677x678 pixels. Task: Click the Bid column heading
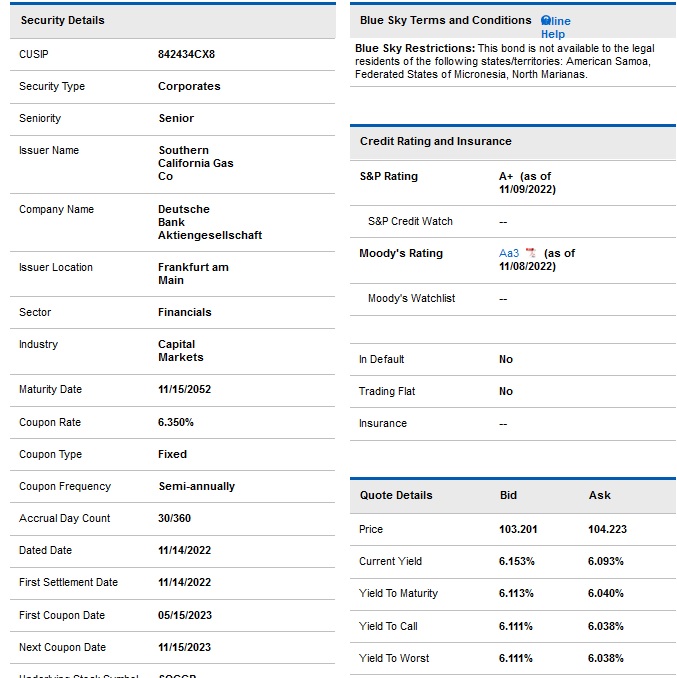508,495
